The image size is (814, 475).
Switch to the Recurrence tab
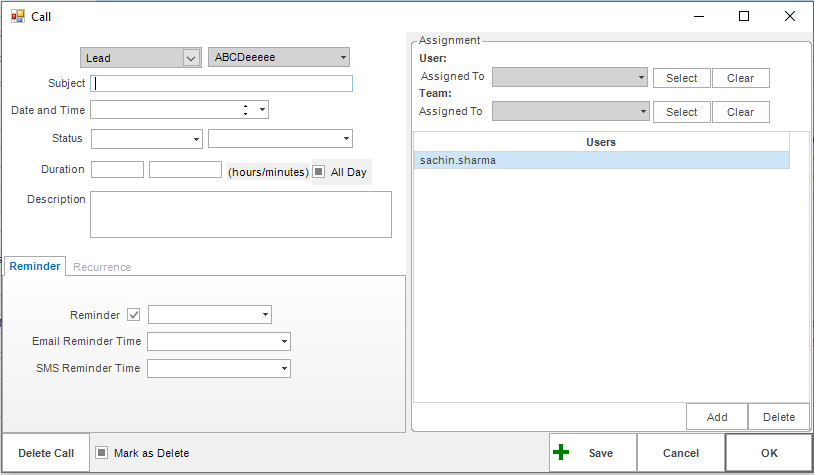tap(102, 267)
